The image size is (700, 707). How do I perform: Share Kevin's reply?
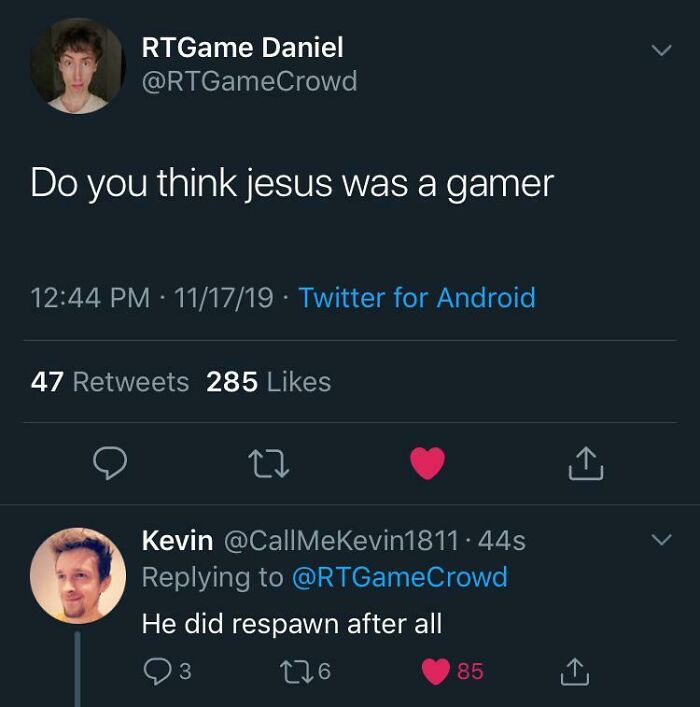pyautogui.click(x=574, y=672)
